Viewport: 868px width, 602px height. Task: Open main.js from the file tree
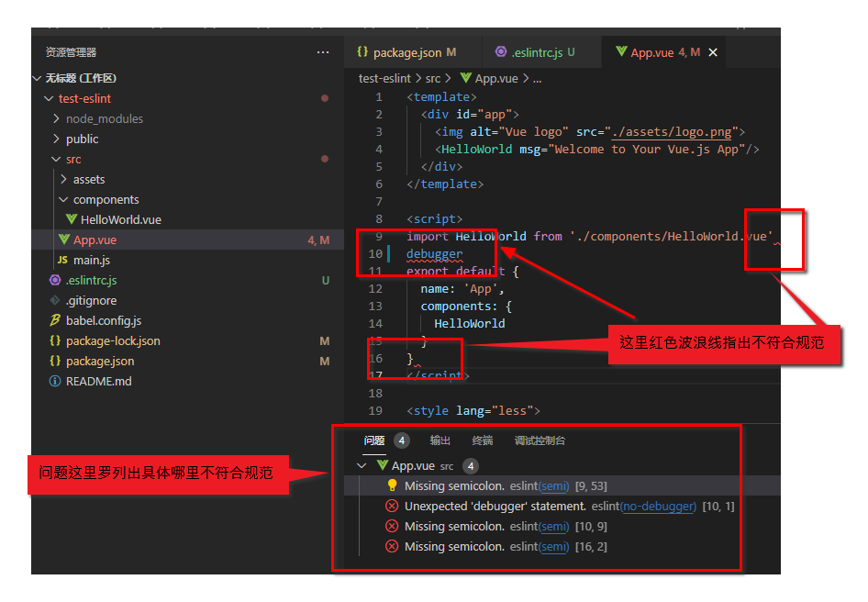[x=92, y=260]
